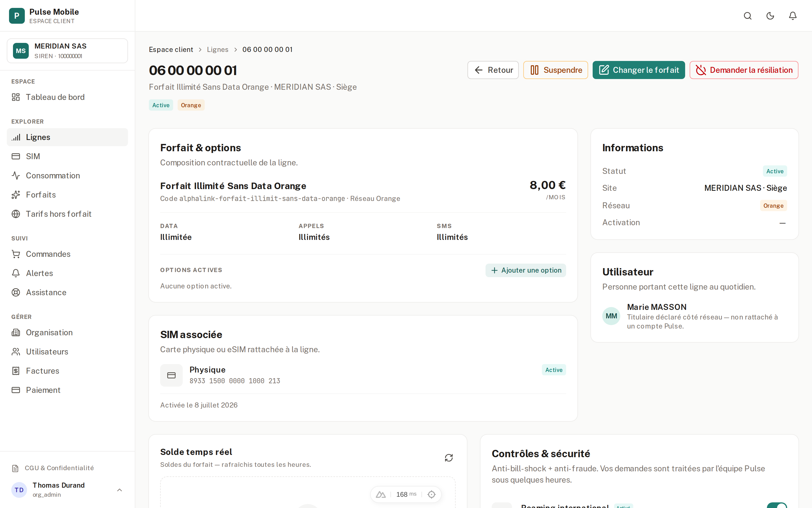
Task: Click the TD avatar of Thomas Durand
Action: coord(19,490)
